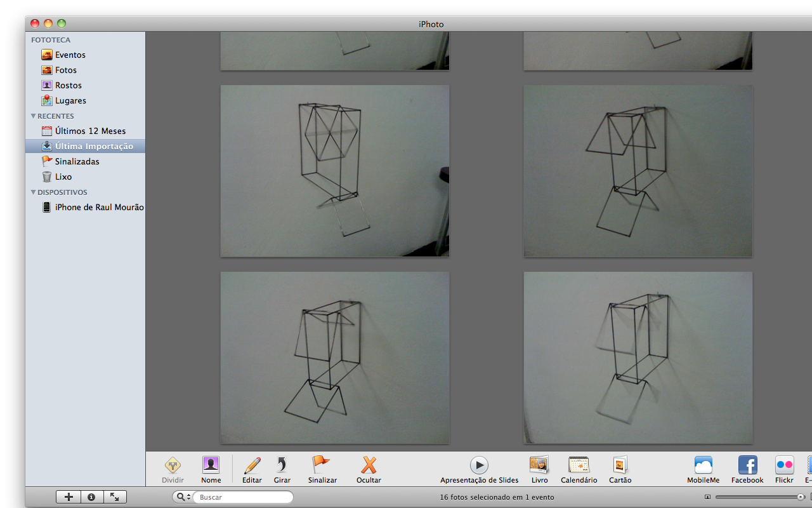The image size is (812, 508).
Task: Collapse the RECENTES section triangle
Action: [33, 116]
